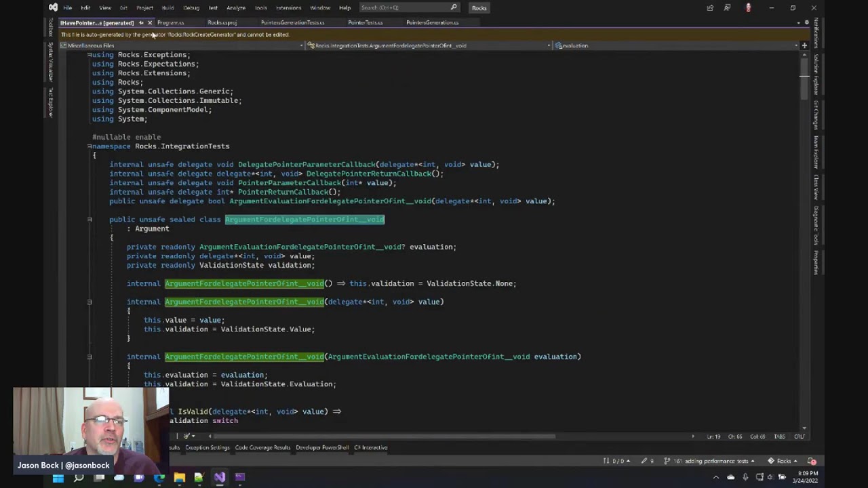Open the Build menu
Viewport: 868px width, 488px height.
167,8
